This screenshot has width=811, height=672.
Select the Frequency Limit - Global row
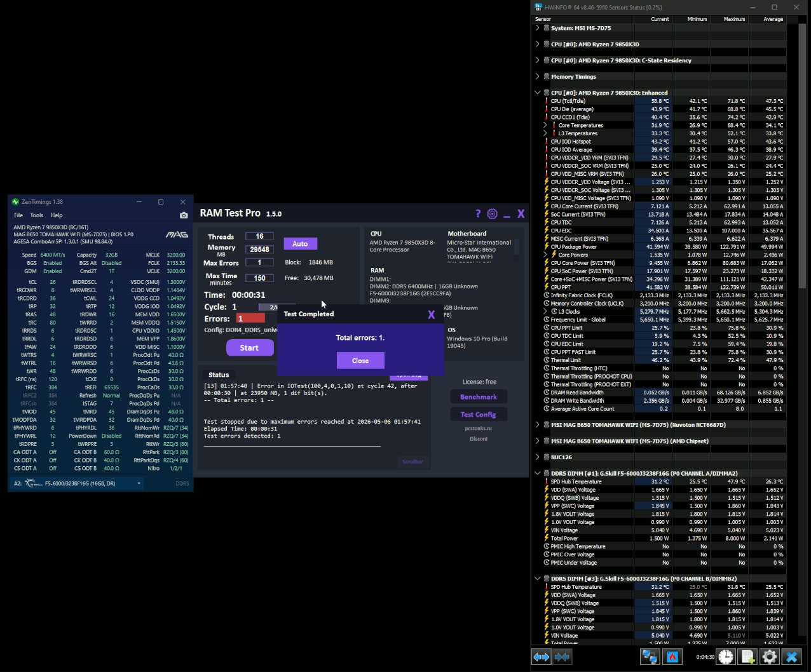click(665, 319)
